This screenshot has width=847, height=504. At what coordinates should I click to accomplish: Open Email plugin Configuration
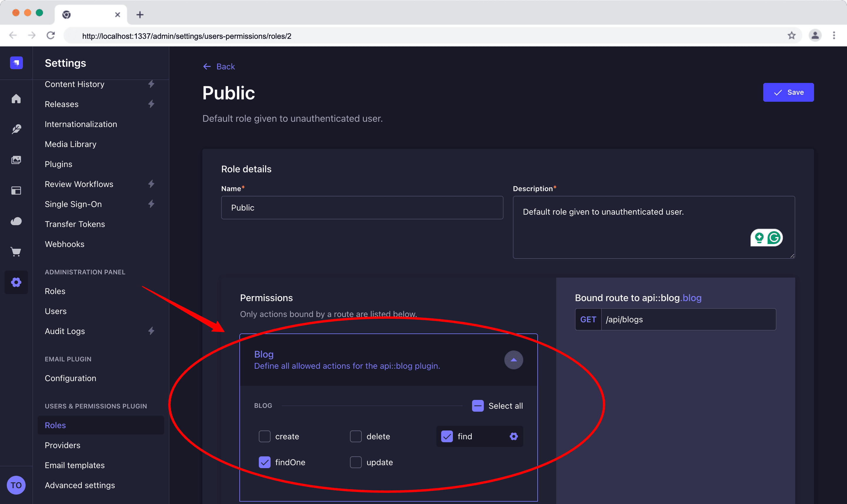[x=70, y=378]
